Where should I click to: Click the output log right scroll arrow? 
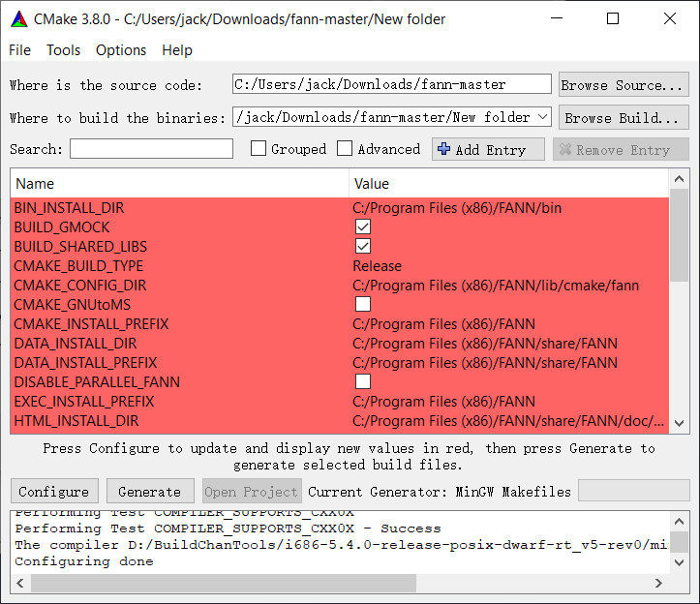660,583
